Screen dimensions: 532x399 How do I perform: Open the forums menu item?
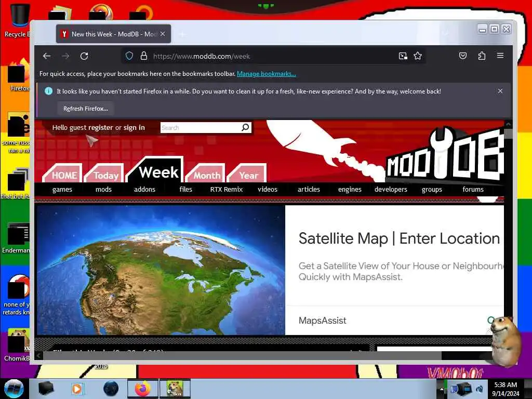473,189
